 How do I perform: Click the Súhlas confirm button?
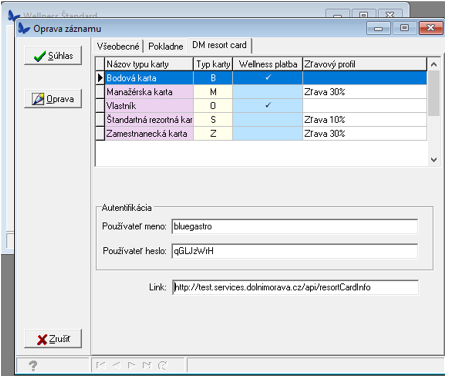click(x=53, y=56)
